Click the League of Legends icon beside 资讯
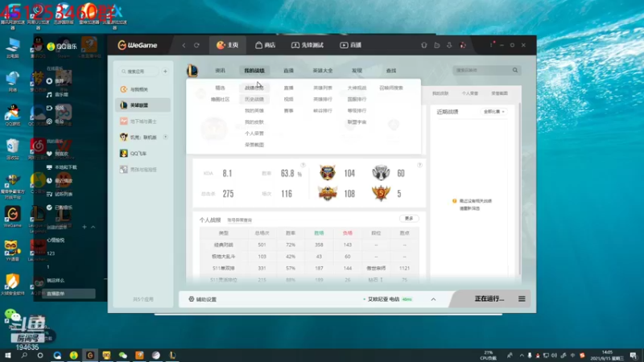644x362 pixels. click(192, 71)
